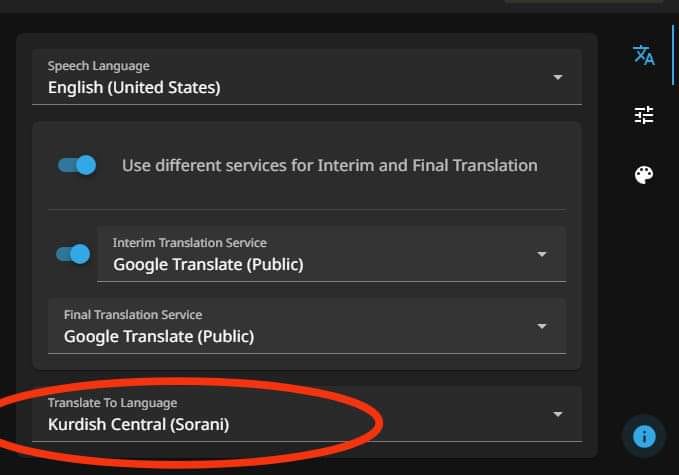This screenshot has width=679, height=475.
Task: Expand the Translate To Language dropdown arrow
Action: tap(558, 414)
